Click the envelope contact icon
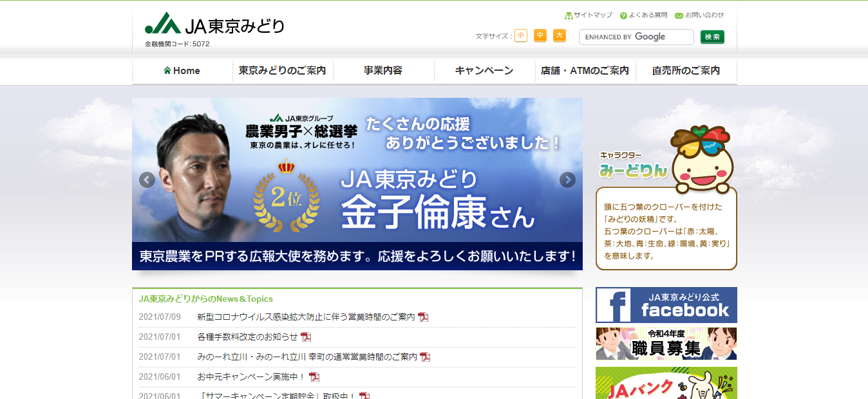This screenshot has width=868, height=399. [679, 15]
